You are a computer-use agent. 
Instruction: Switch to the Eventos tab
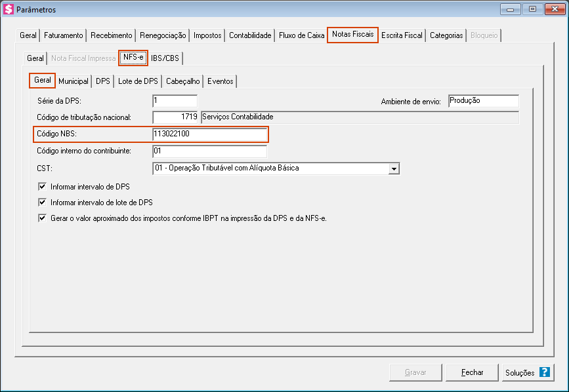click(220, 81)
